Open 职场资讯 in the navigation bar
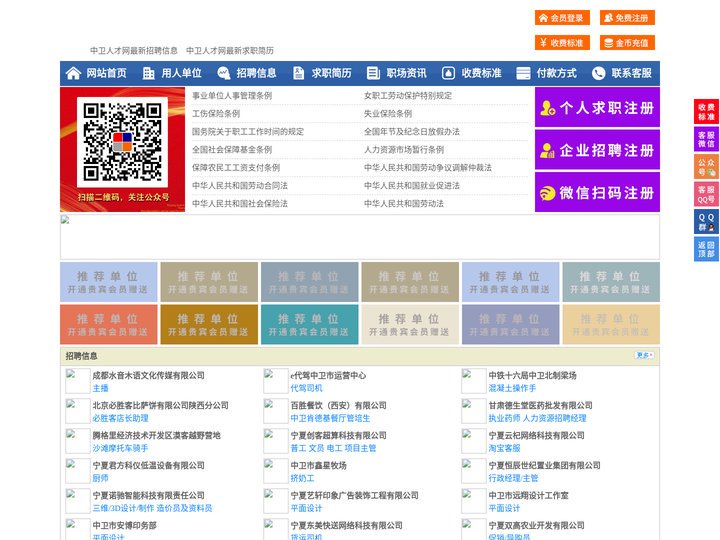The height and width of the screenshot is (540, 720). (406, 73)
